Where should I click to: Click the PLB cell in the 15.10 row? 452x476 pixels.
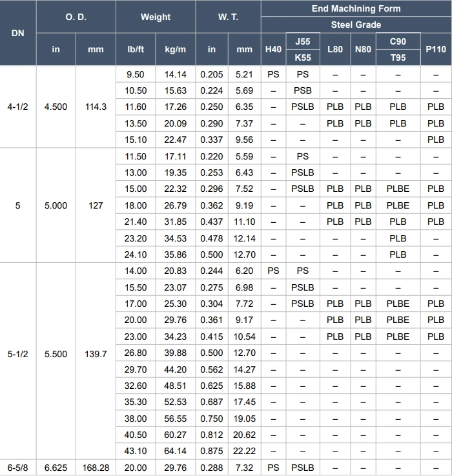436,140
